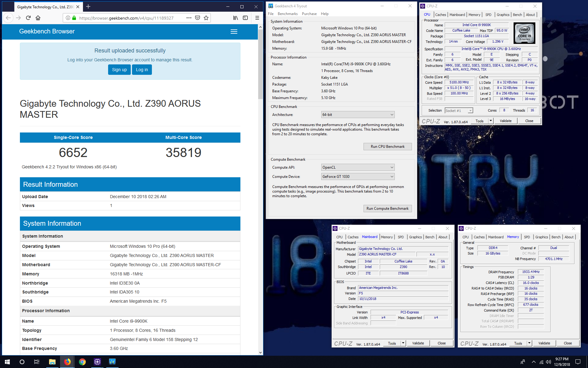The width and height of the screenshot is (588, 368).
Task: Open Benchmarks menu in Geekbench 4
Action: point(288,14)
